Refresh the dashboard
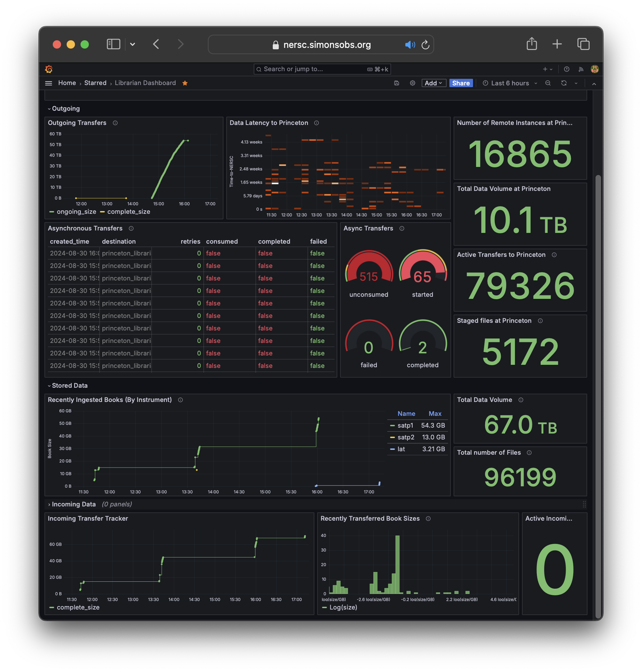Image resolution: width=642 pixels, height=672 pixels. pyautogui.click(x=564, y=83)
